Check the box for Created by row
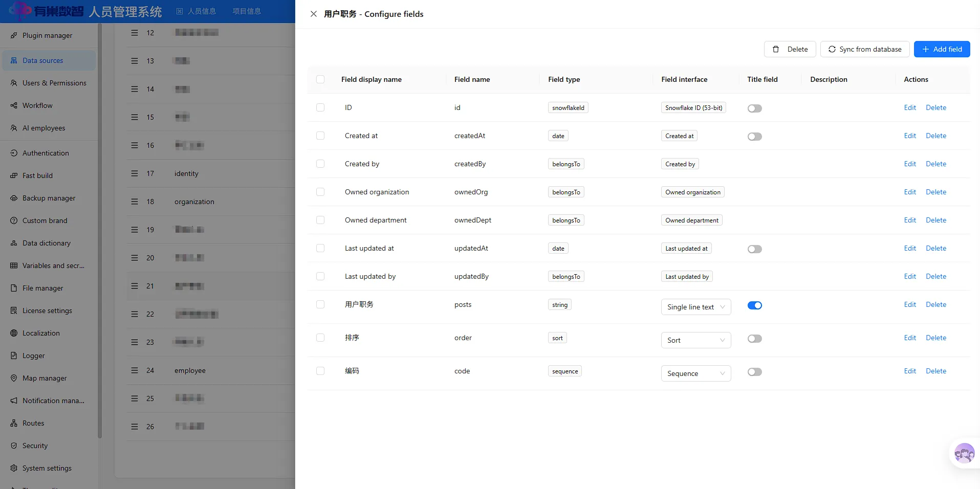980x489 pixels. click(x=320, y=164)
